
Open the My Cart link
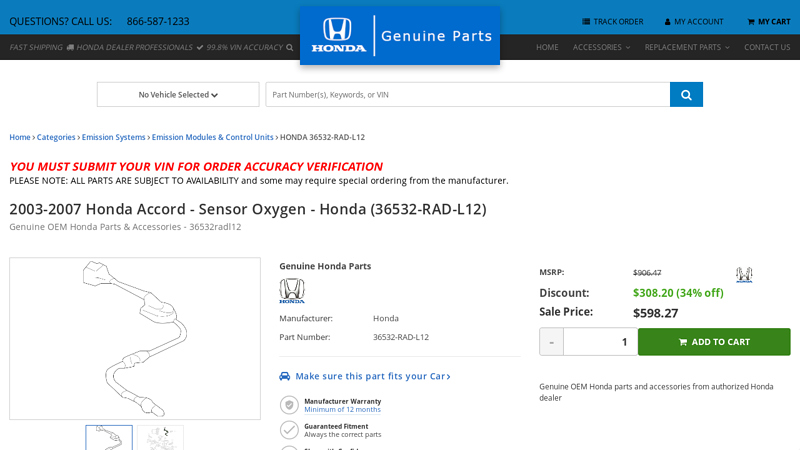(x=768, y=21)
